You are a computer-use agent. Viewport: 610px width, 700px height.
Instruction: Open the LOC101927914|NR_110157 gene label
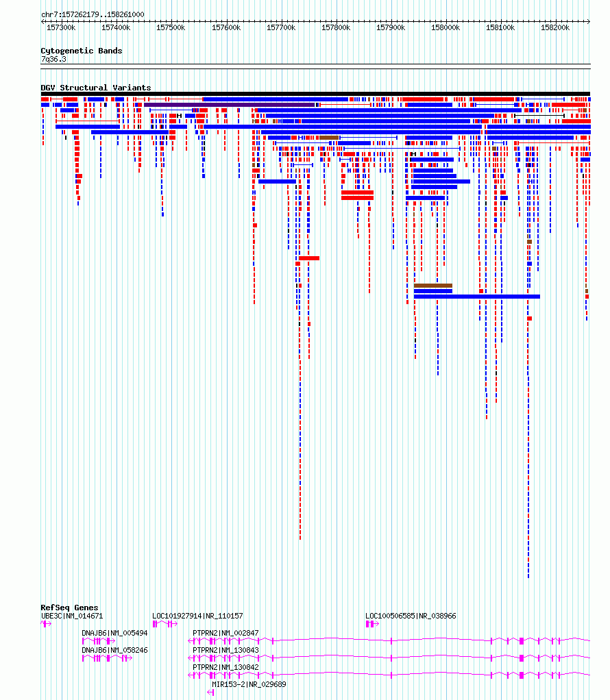(x=197, y=616)
